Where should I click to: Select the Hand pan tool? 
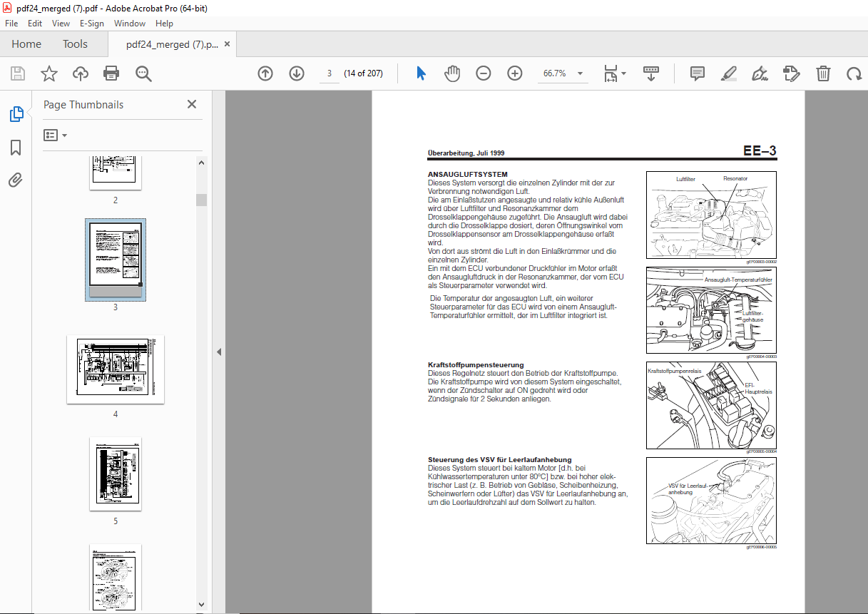452,73
